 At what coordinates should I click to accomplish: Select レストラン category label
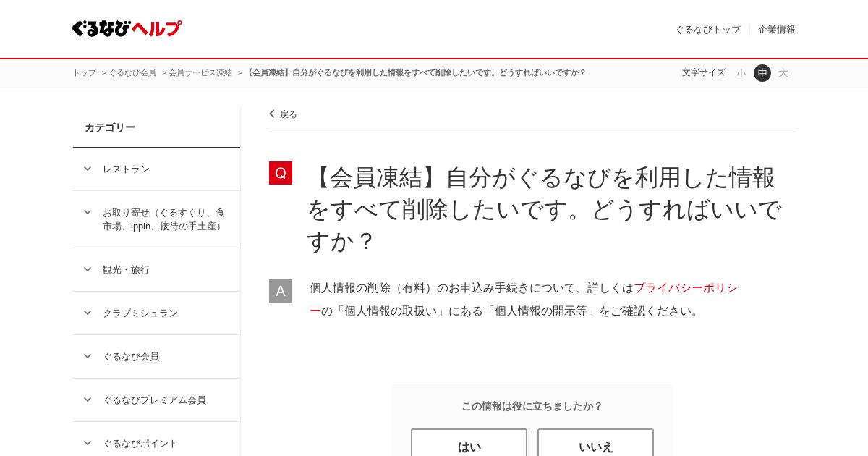pyautogui.click(x=126, y=169)
